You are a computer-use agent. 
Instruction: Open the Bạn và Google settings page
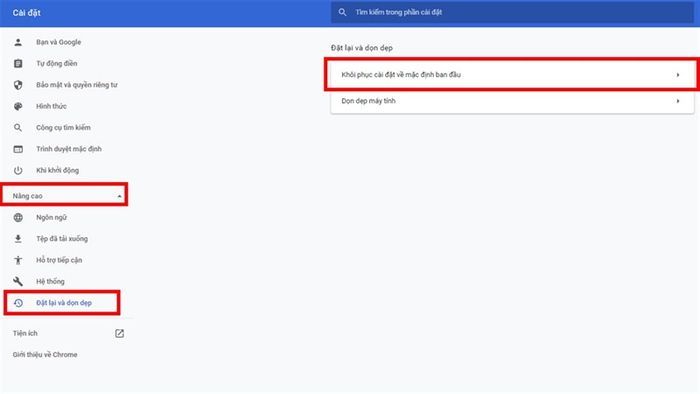point(58,42)
